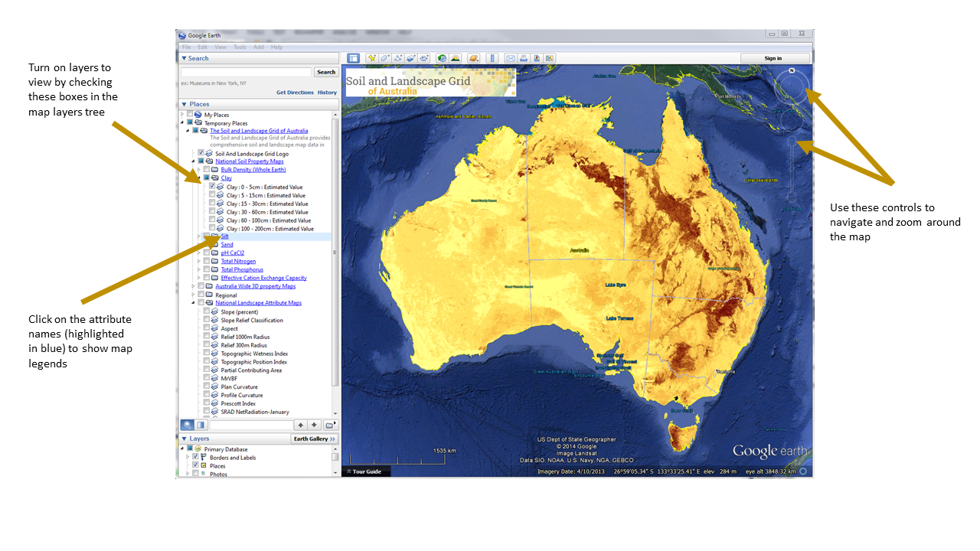Click the move-up arrow button in Places panel
Image resolution: width=980 pixels, height=551 pixels.
(x=301, y=425)
